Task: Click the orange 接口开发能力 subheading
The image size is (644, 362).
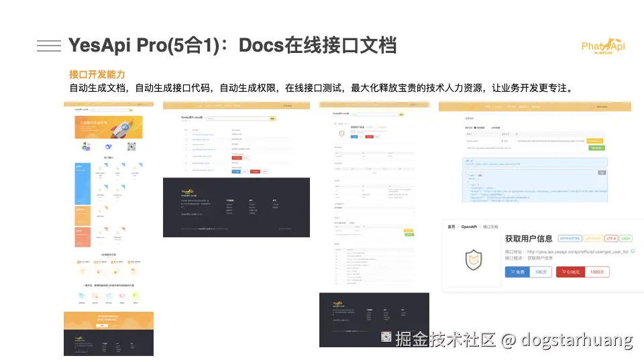Action: [x=97, y=74]
